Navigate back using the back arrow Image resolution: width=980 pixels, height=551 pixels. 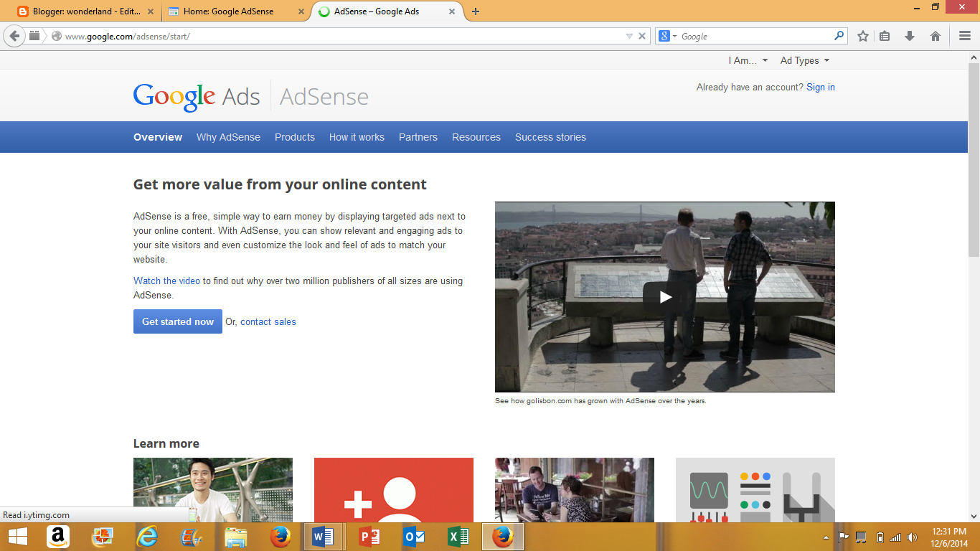coord(13,34)
